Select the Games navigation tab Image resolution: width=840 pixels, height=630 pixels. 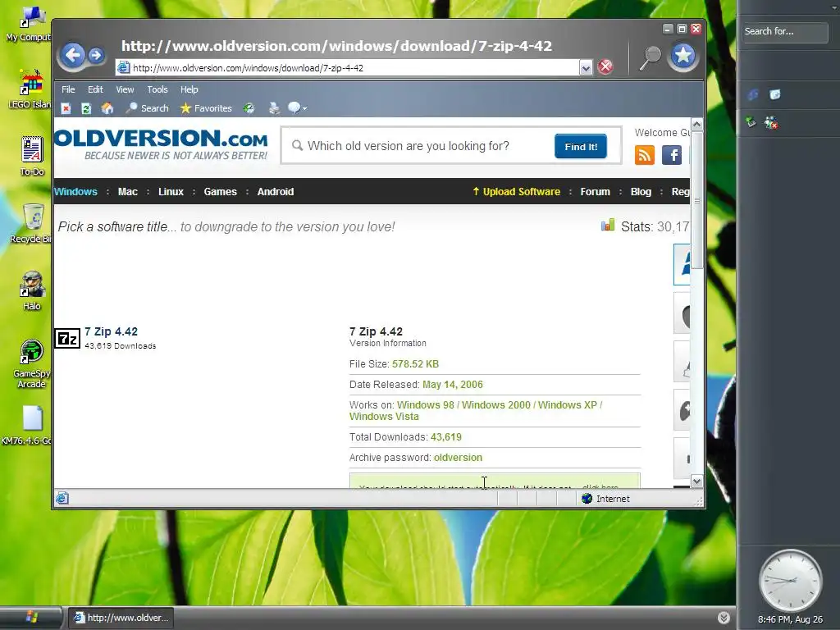(220, 192)
